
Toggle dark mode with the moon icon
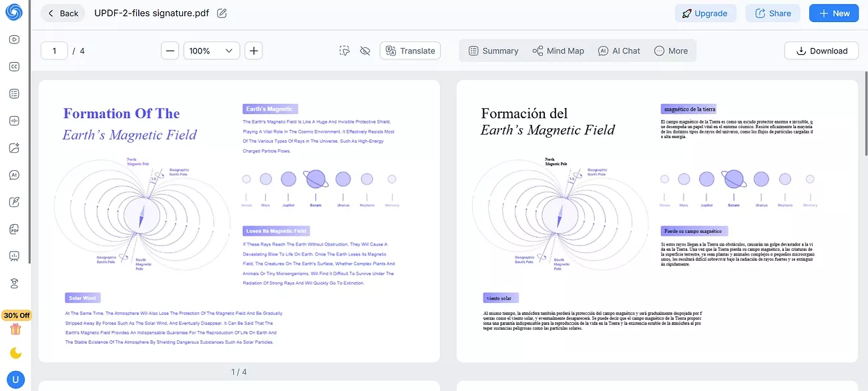[15, 353]
